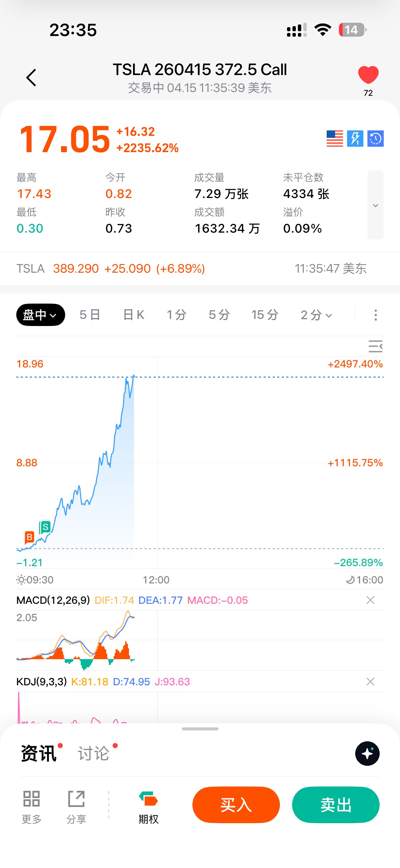This screenshot has width=400, height=868.
Task: Close the KDJ indicator panel
Action: pyautogui.click(x=370, y=682)
